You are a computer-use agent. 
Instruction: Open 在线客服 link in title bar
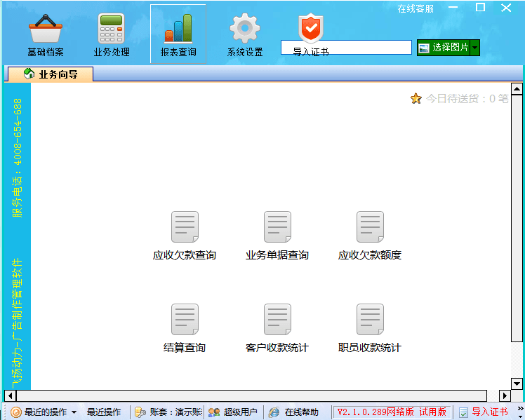pyautogui.click(x=416, y=8)
